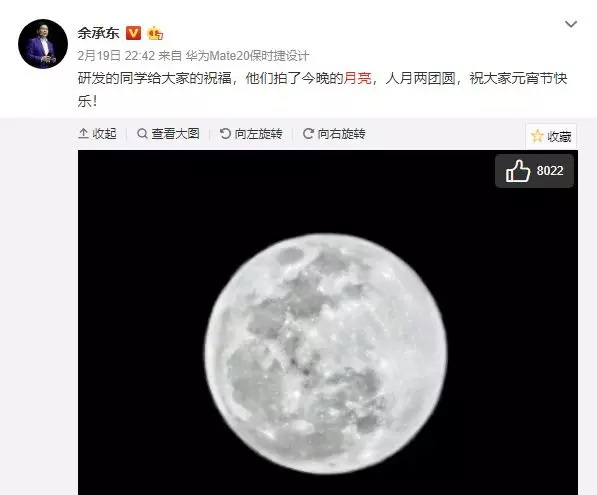Like the photo with thumbs-up icon
Screen dimensions: 597x495
(x=518, y=171)
